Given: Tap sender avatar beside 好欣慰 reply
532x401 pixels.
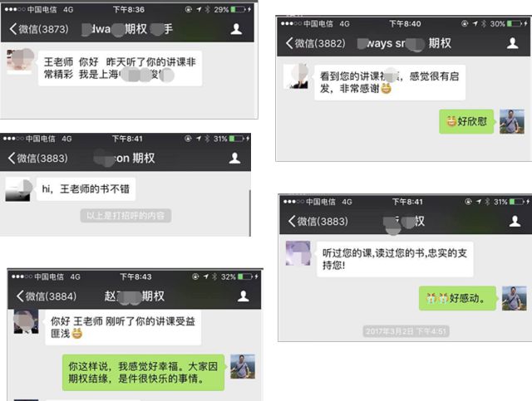Looking at the screenshot, I should point(512,121).
